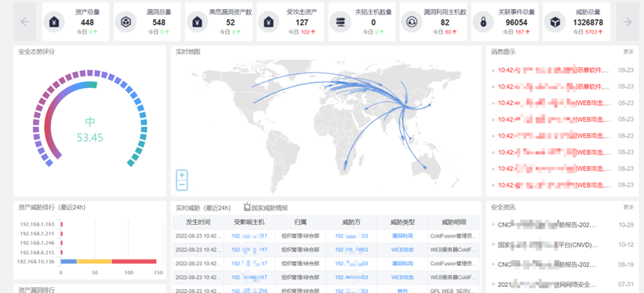The width and height of the screenshot is (644, 293).
Task: Open 更多 in 安全资讯 panel
Action: point(628,207)
